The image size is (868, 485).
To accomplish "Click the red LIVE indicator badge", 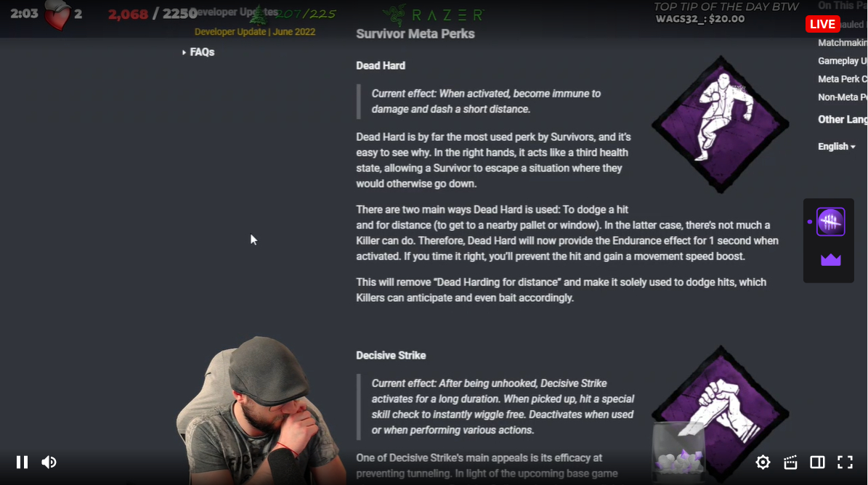I will (823, 25).
